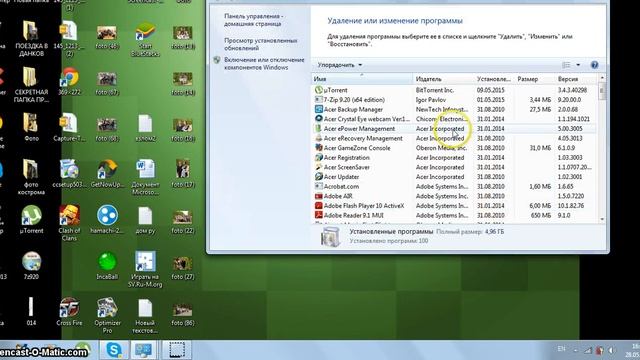Open the help question mark icon
The width and height of the screenshot is (640, 360).
coord(594,65)
